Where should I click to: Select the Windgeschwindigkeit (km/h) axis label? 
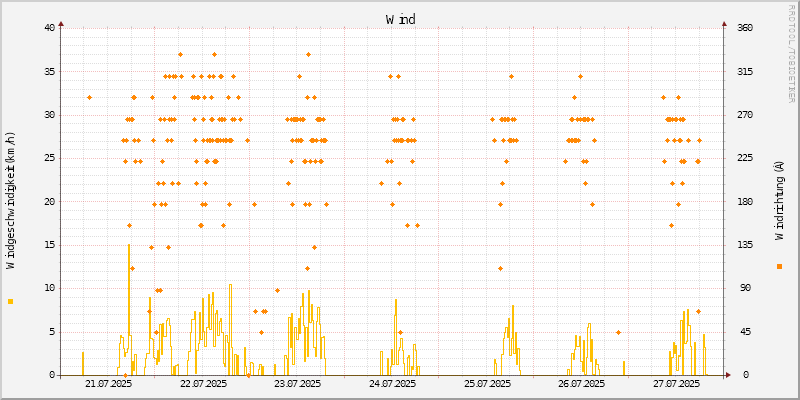coord(11,200)
